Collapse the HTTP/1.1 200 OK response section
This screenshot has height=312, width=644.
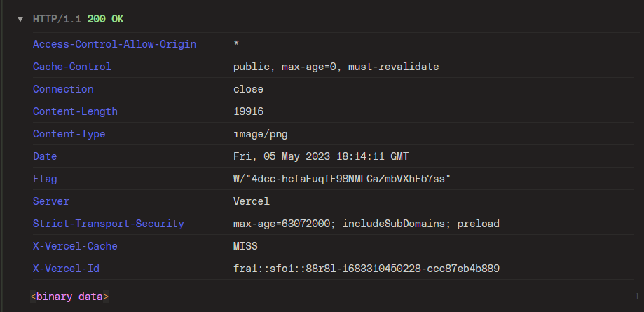point(20,20)
